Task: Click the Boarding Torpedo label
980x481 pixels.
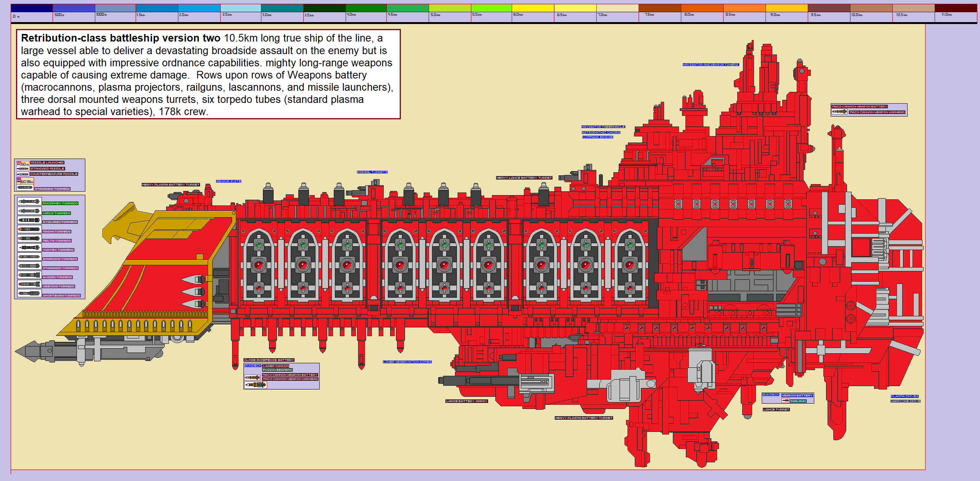Action: tap(60, 259)
